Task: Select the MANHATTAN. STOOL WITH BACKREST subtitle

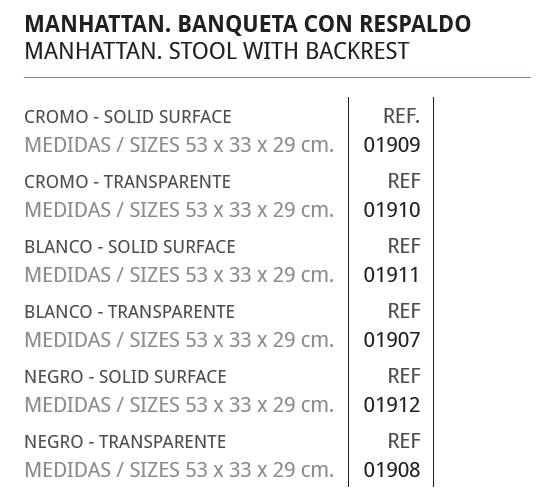Action: coord(217,51)
